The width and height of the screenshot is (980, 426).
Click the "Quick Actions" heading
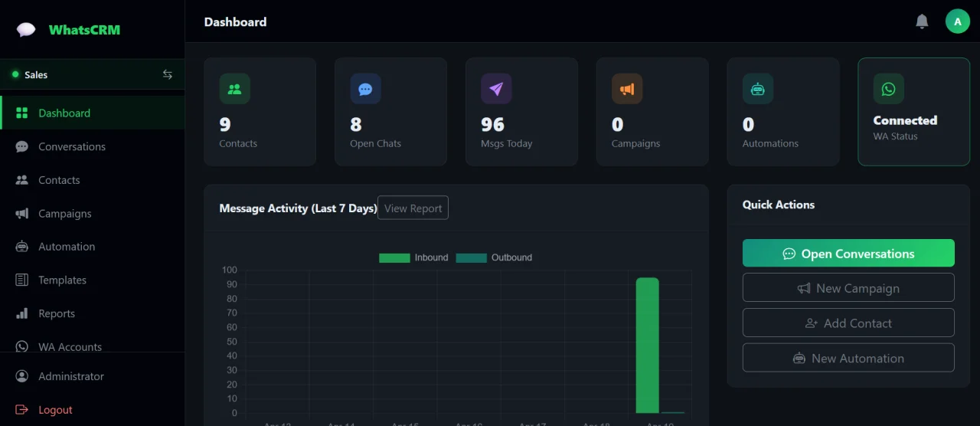coord(778,205)
